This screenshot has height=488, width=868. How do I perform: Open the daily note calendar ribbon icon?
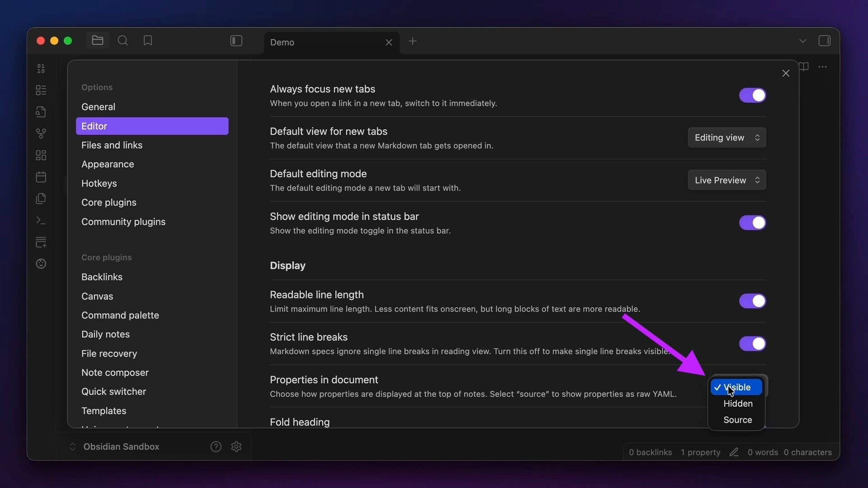(41, 177)
